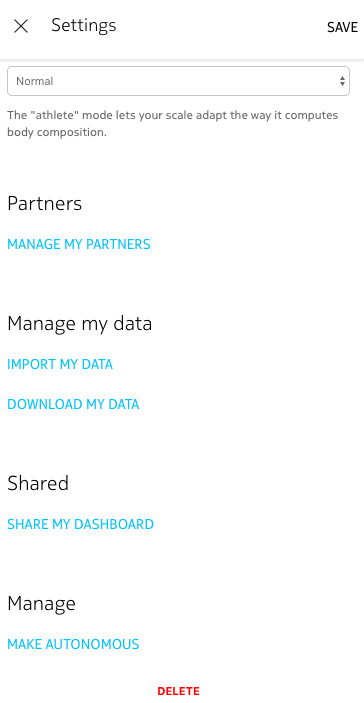Open Share My Dashboard

[81, 524]
